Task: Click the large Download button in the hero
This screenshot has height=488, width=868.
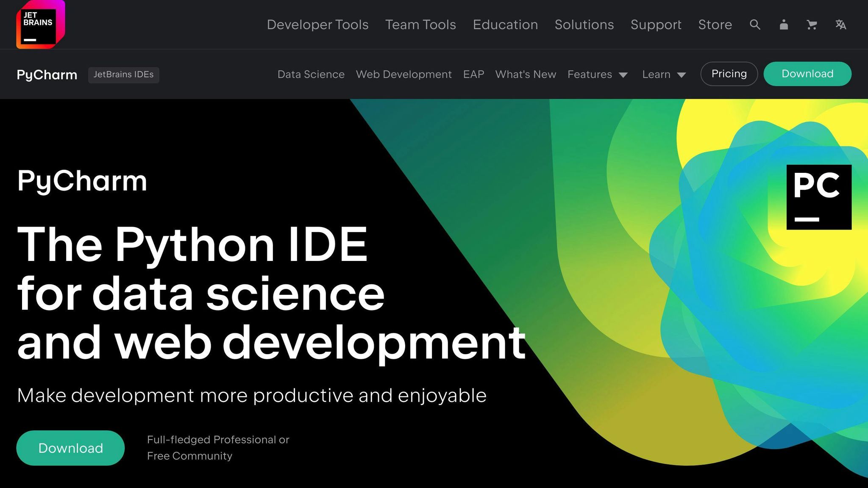Action: pyautogui.click(x=70, y=448)
